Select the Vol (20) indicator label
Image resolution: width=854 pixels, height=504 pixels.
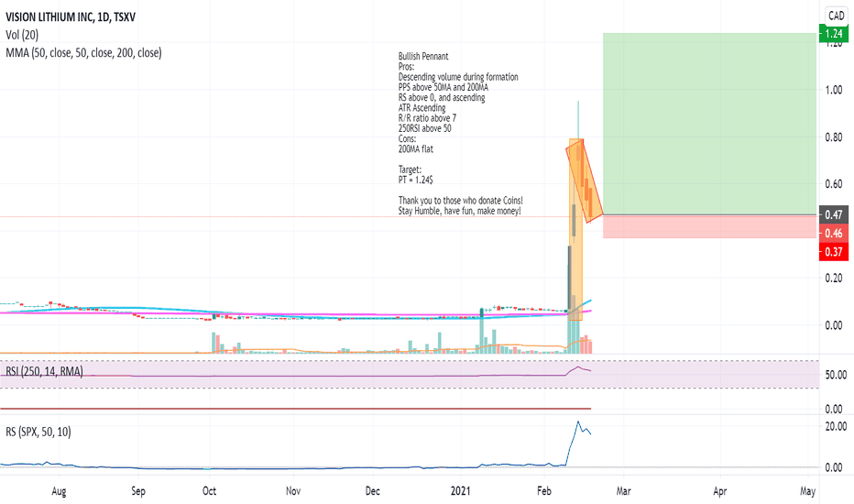coord(22,35)
